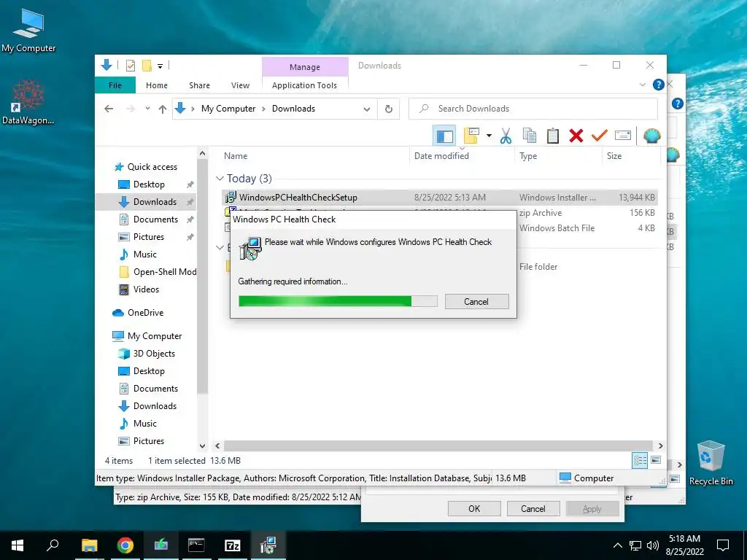Open Command Prompt taskbar icon
The width and height of the screenshot is (747, 560).
coord(196,545)
